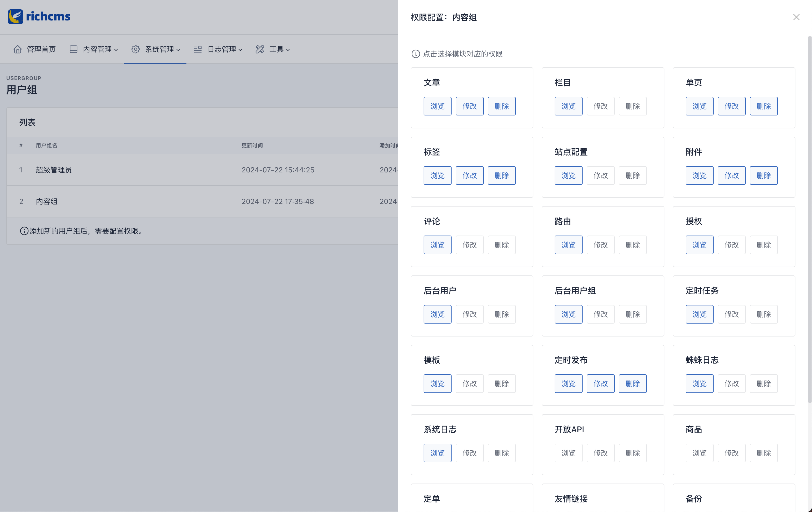Toggle 浏览 permission for 文章
Screen dimensions: 812x512
tap(437, 106)
